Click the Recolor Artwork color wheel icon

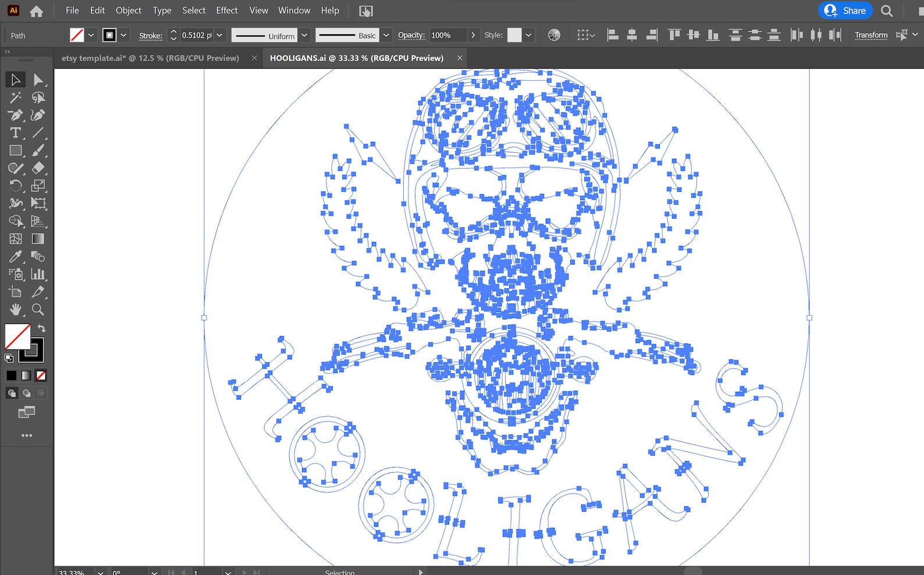554,35
